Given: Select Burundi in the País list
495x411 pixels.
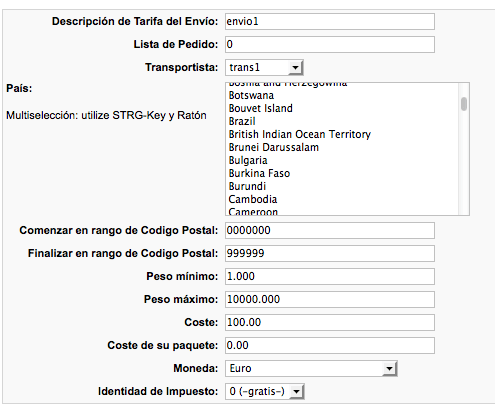Looking at the screenshot, I should 343,187.
